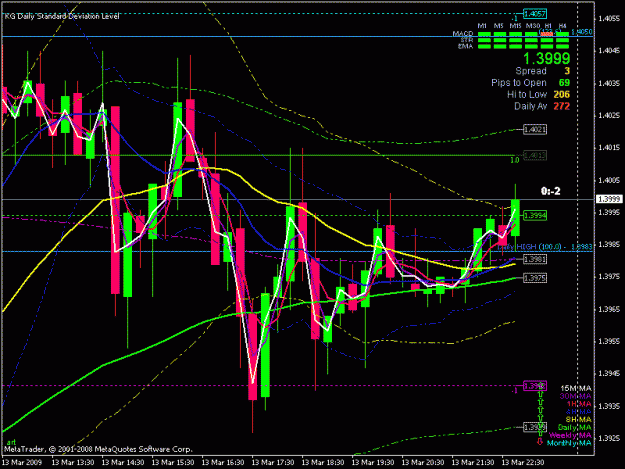Click the 15M MA legend label
The height and width of the screenshot is (469, 625).
pos(576,388)
